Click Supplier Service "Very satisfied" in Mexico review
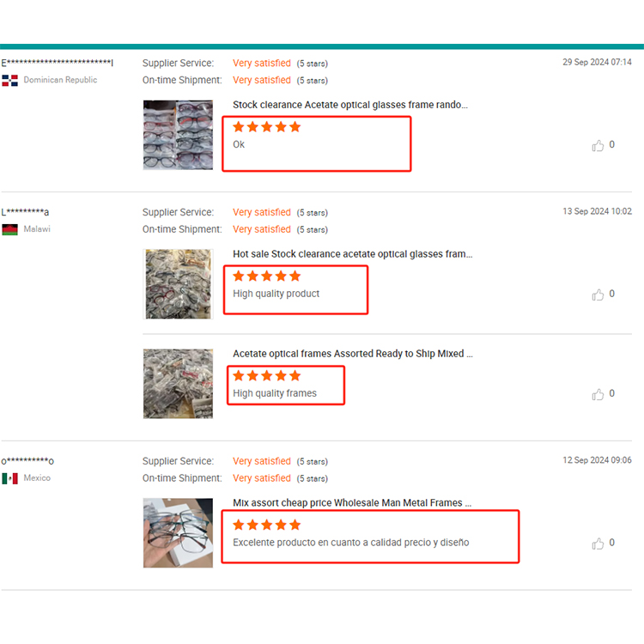The height and width of the screenshot is (644, 644). click(262, 461)
